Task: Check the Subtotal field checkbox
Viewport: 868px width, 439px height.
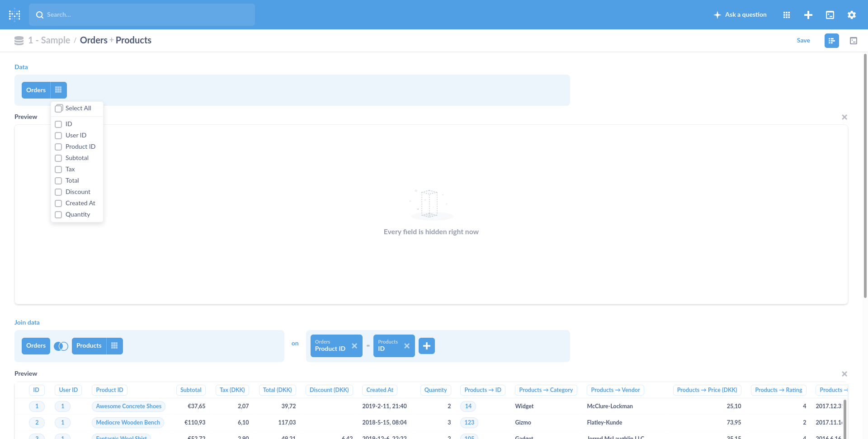Action: pyautogui.click(x=58, y=158)
